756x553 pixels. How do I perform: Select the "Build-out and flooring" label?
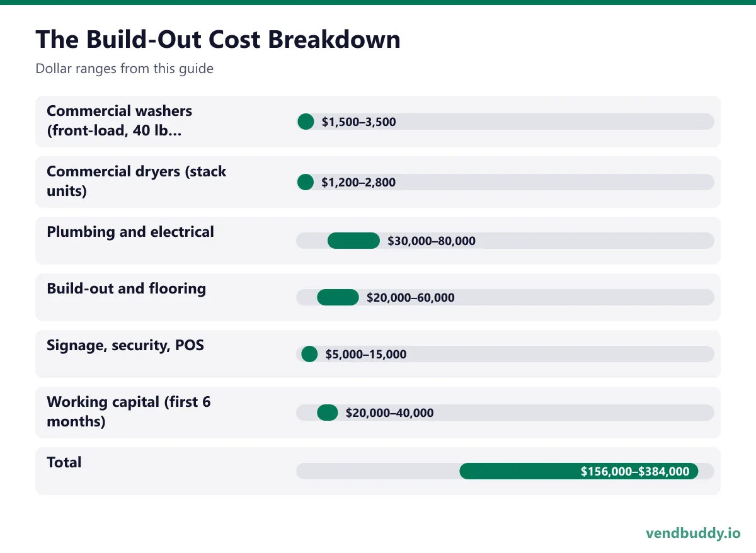coord(126,288)
